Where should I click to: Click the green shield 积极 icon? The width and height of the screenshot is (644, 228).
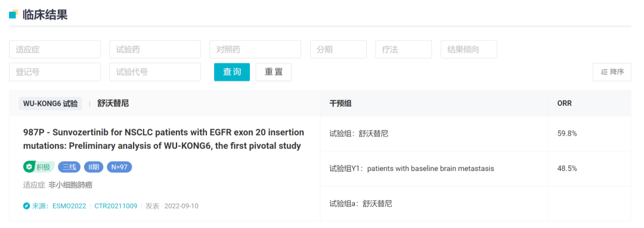(29, 167)
